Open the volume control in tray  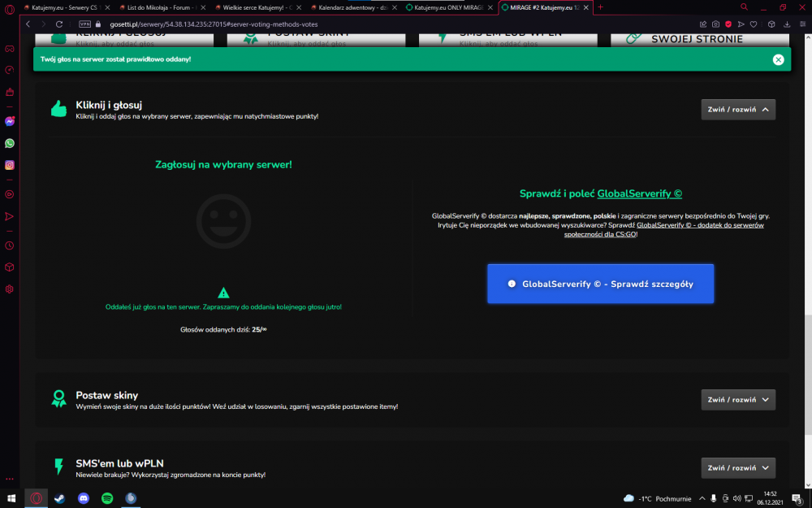coord(737,499)
